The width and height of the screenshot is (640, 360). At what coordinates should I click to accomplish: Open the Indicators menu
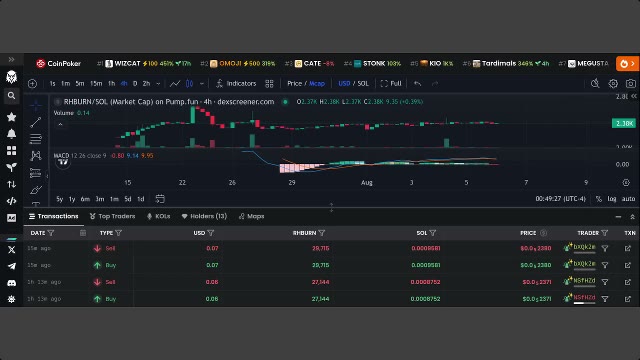coord(236,84)
